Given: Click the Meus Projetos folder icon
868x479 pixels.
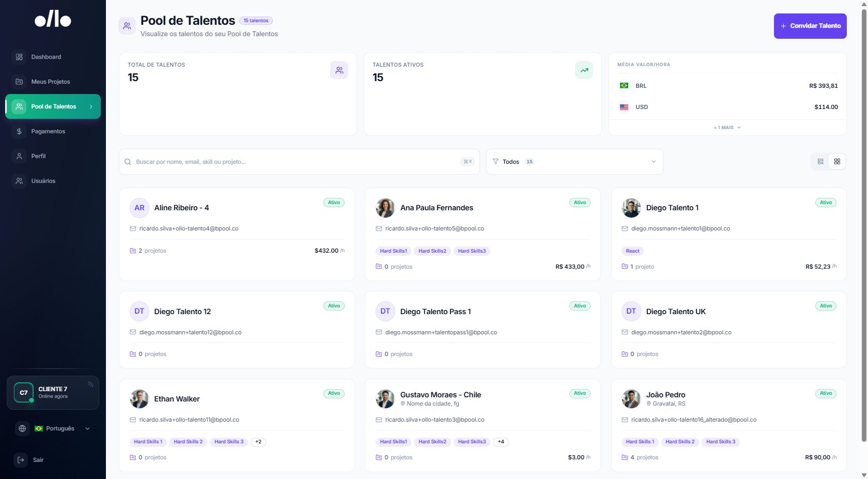Looking at the screenshot, I should point(19,82).
